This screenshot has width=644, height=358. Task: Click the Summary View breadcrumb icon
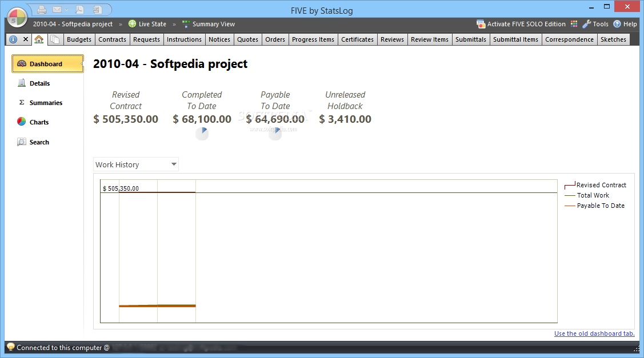tap(186, 24)
